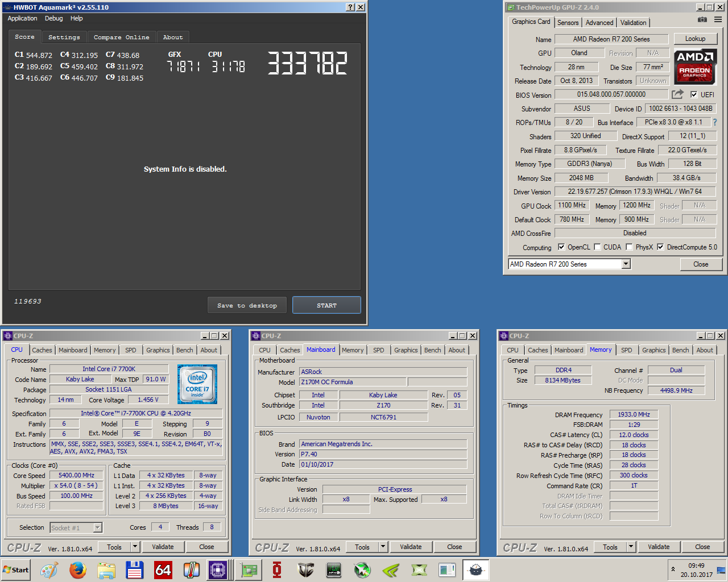The width and height of the screenshot is (728, 582).
Task: Open the Nvidia logo taskbar icon
Action: coord(391,570)
